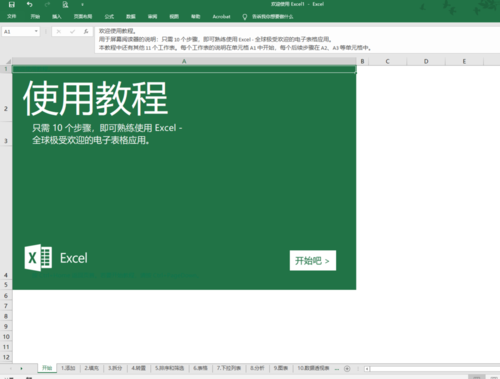Screen dimensions: 500x379
Task: Click the 只需 10 个步骤 subtitle text
Action: [x=107, y=134]
